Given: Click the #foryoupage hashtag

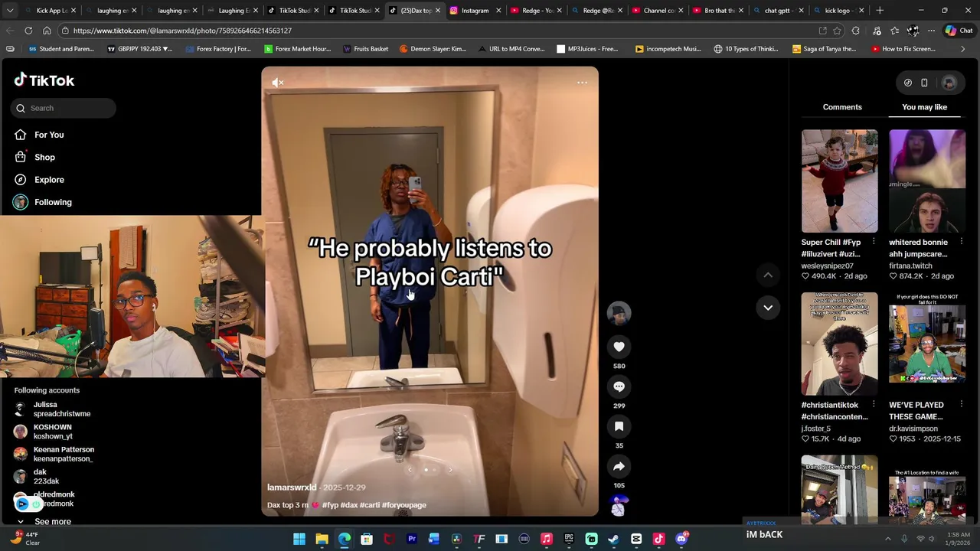Looking at the screenshot, I should [x=404, y=505].
